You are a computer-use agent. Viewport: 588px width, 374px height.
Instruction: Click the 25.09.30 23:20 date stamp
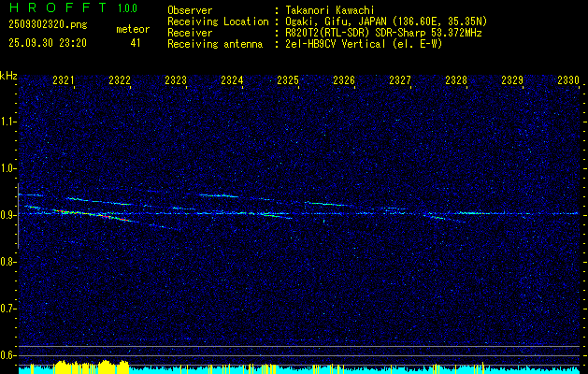click(x=47, y=43)
